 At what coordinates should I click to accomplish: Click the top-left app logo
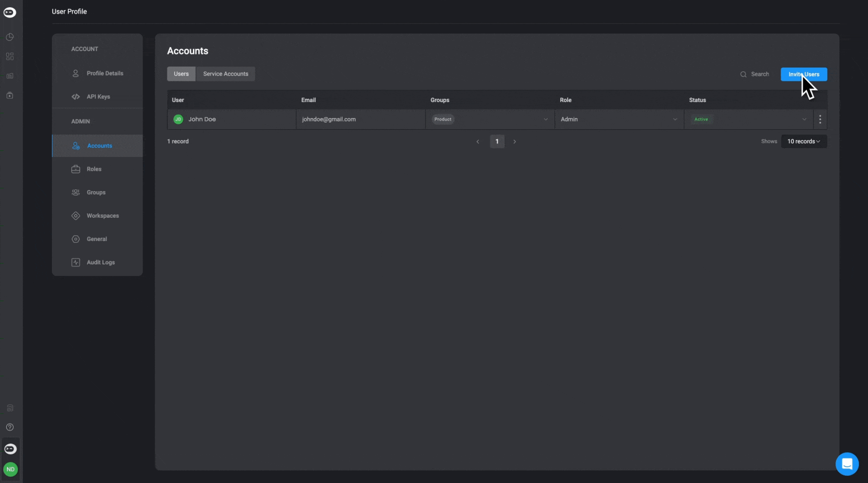10,12
